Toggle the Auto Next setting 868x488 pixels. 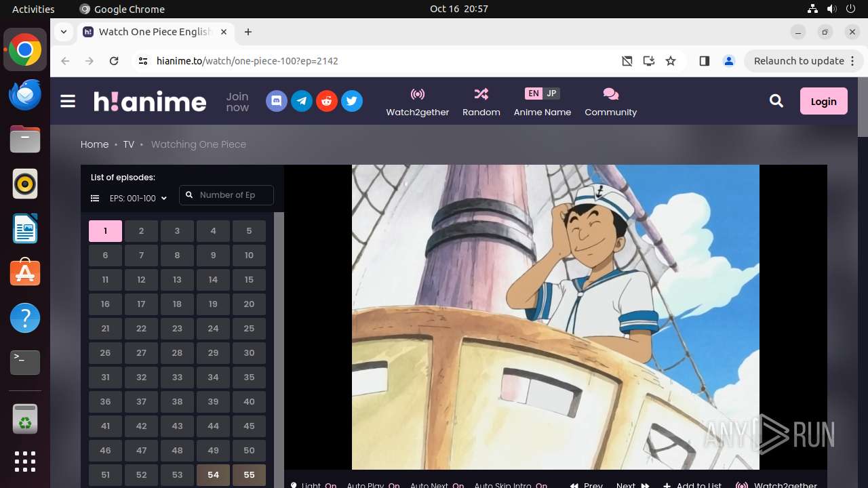437,485
